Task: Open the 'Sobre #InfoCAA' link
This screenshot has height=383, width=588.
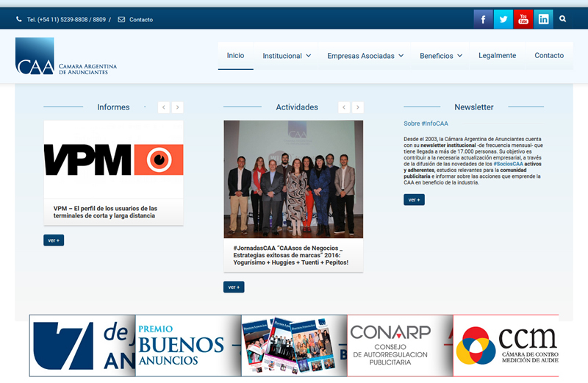Action: (426, 124)
